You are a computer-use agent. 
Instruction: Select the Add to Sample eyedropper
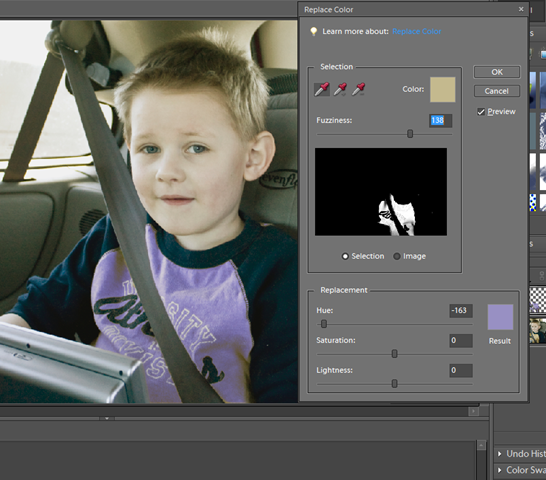340,90
